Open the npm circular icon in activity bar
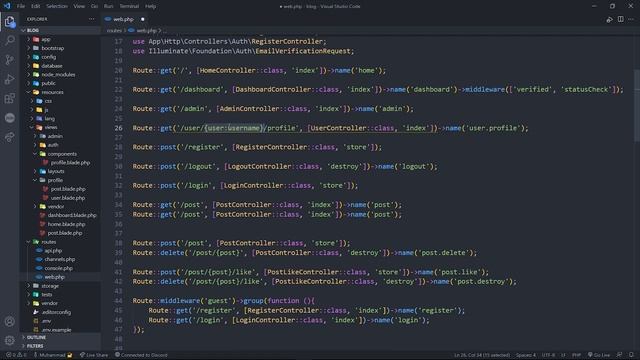 coord(9,118)
